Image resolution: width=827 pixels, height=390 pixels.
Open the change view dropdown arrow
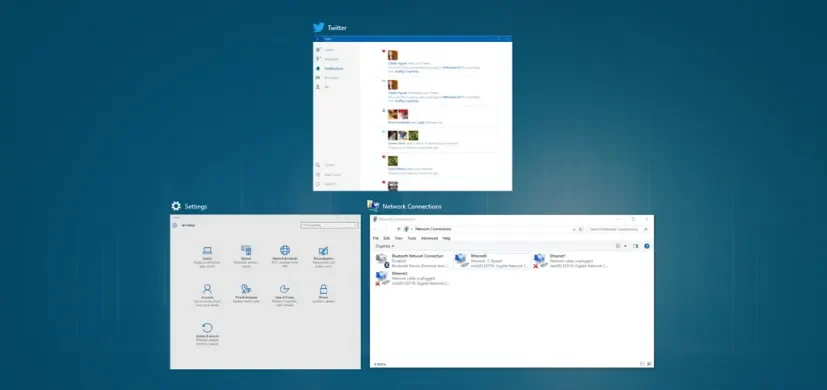click(x=626, y=246)
